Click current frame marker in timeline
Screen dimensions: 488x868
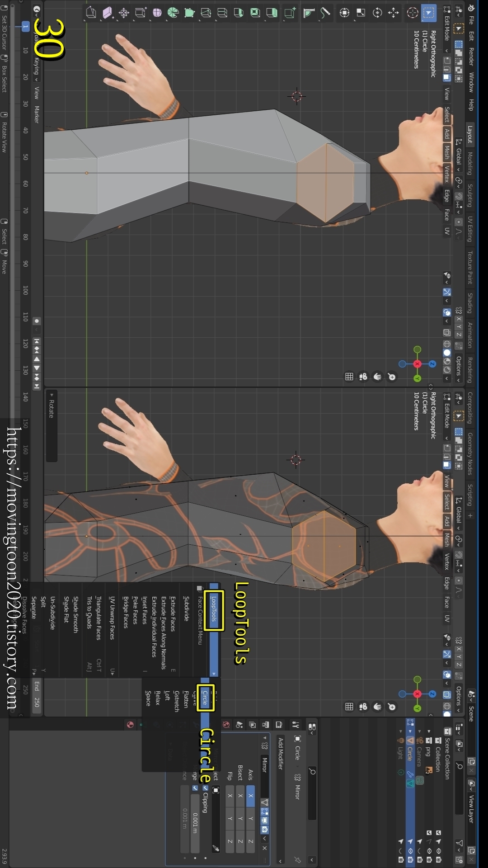click(25, 27)
